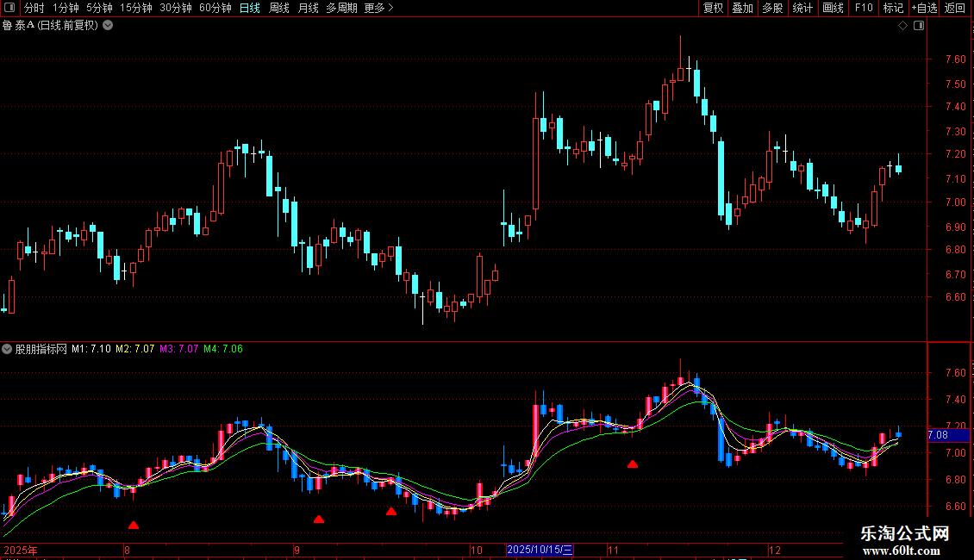The height and width of the screenshot is (560, 974).
Task: Select the 15分钟 period tab
Action: [x=136, y=8]
